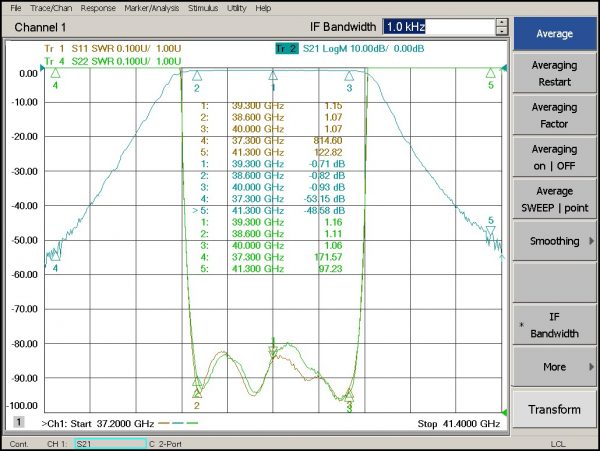Image resolution: width=600 pixels, height=451 pixels.
Task: Click S22 marker 5 readout 97.23
Action: coord(330,269)
